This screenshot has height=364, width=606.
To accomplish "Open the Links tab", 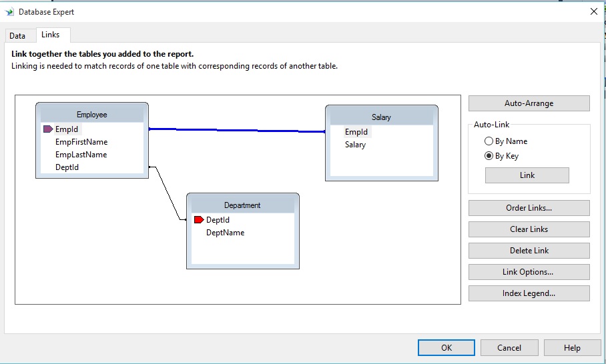I will (50, 35).
